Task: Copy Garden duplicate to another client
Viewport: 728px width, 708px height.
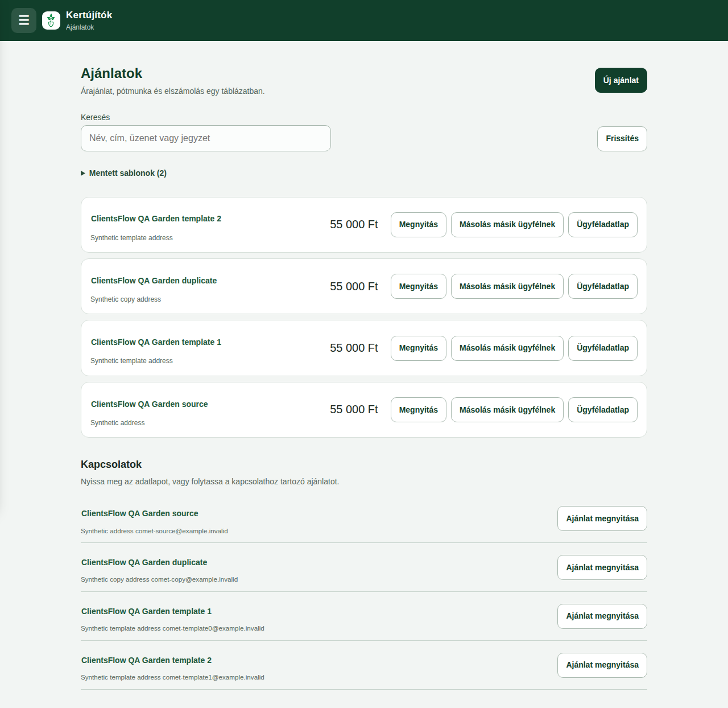Action: point(507,286)
